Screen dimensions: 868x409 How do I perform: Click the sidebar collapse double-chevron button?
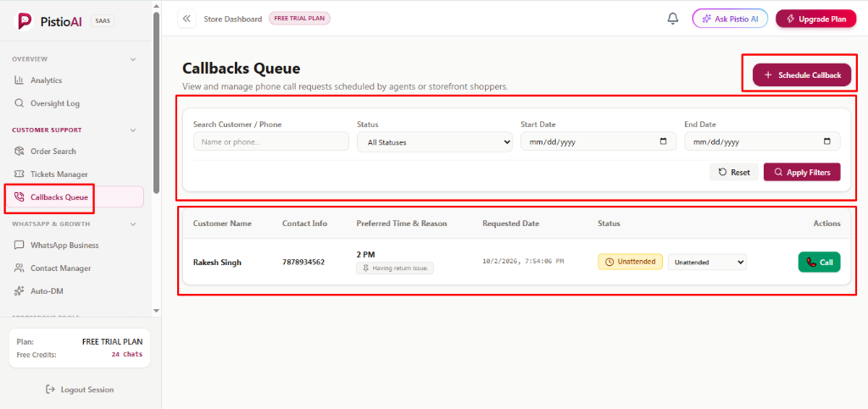(186, 19)
